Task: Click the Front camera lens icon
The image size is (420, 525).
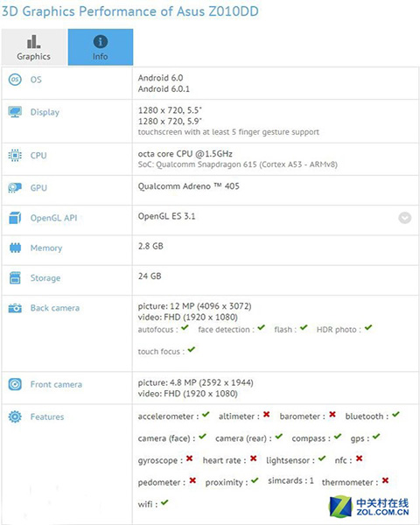Action: [x=15, y=384]
